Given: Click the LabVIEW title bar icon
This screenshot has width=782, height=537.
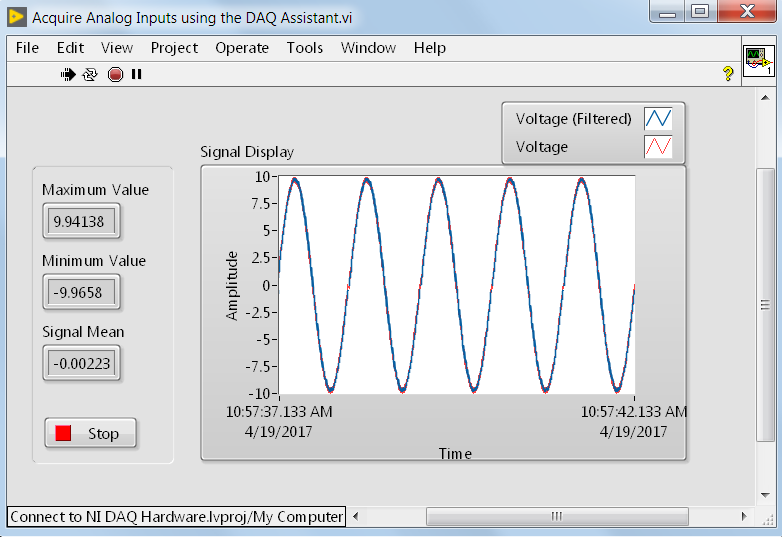Looking at the screenshot, I should [x=17, y=18].
